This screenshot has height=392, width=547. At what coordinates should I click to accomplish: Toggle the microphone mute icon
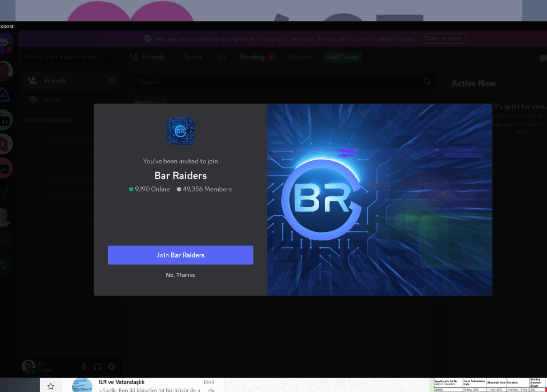click(84, 366)
